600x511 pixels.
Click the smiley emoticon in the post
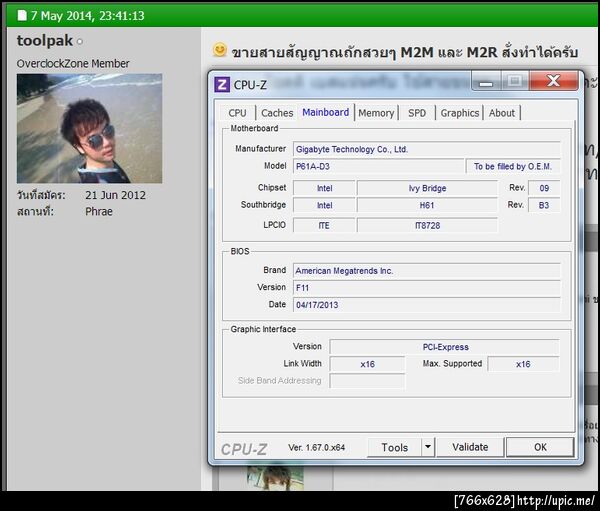(x=220, y=50)
